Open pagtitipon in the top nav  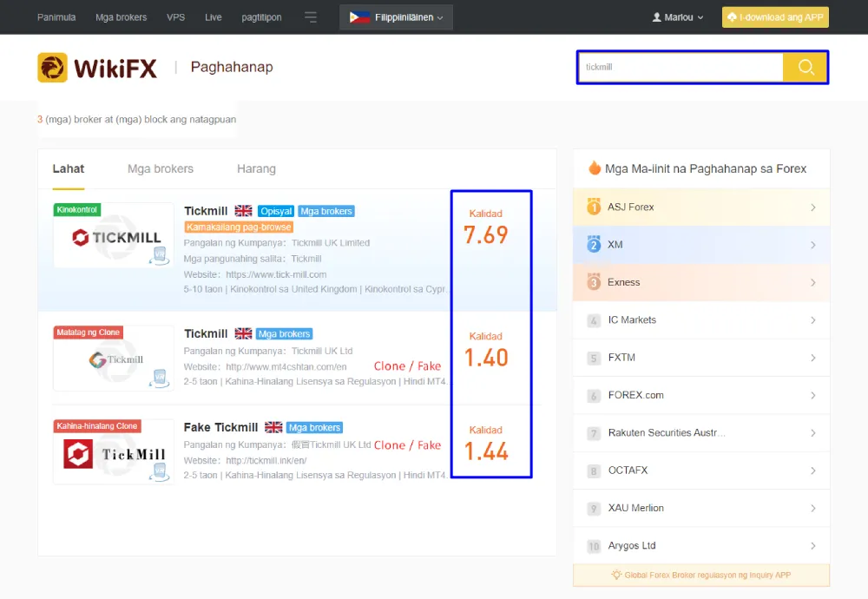coord(261,17)
